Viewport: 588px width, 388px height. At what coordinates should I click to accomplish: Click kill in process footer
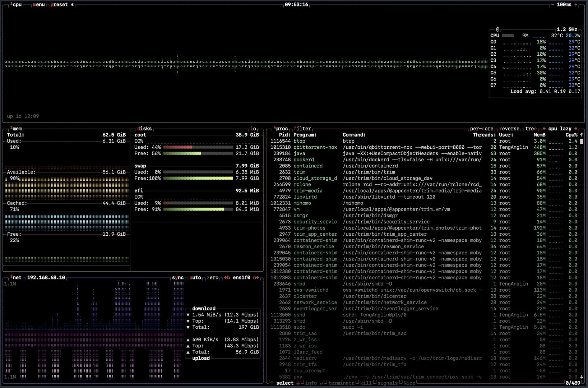coord(366,383)
